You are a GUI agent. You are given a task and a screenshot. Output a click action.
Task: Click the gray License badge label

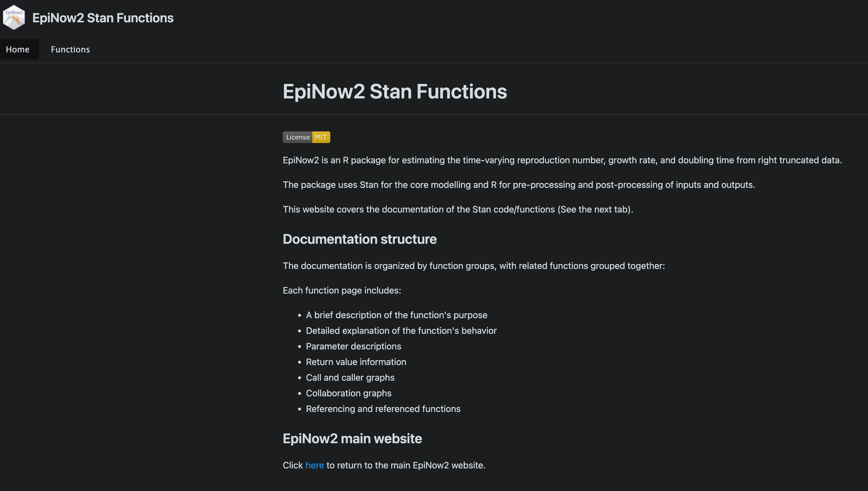pos(297,137)
